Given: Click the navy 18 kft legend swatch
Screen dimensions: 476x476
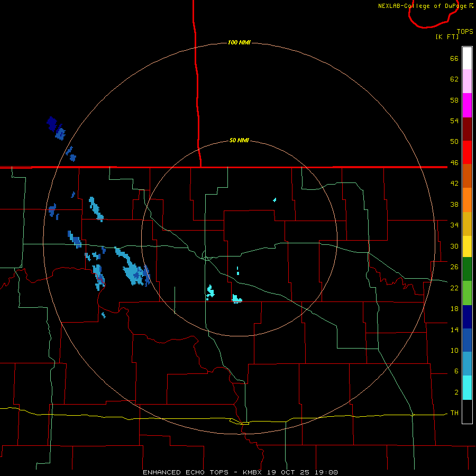Looking at the screenshot, I should [x=467, y=317].
